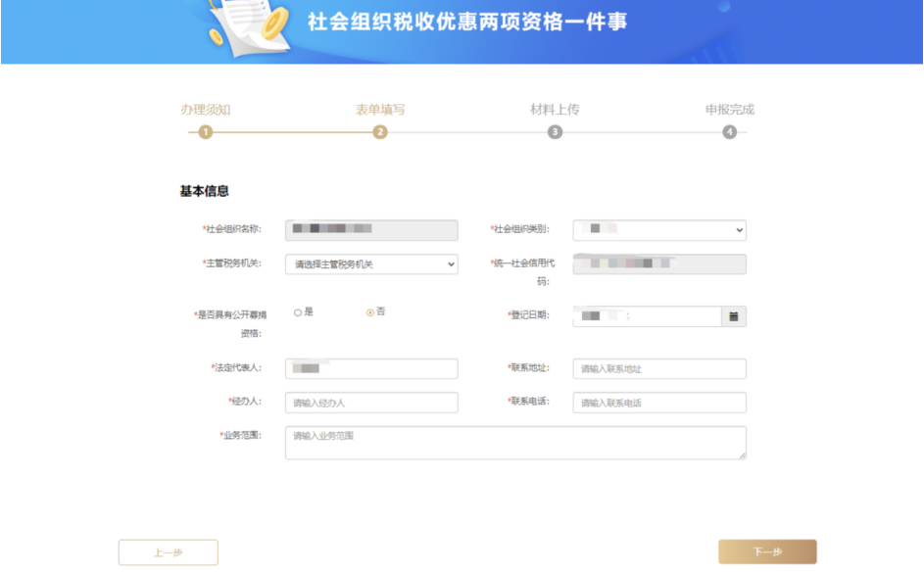Click the 下一步 button
Image resolution: width=924 pixels, height=573 pixels.
coord(767,552)
